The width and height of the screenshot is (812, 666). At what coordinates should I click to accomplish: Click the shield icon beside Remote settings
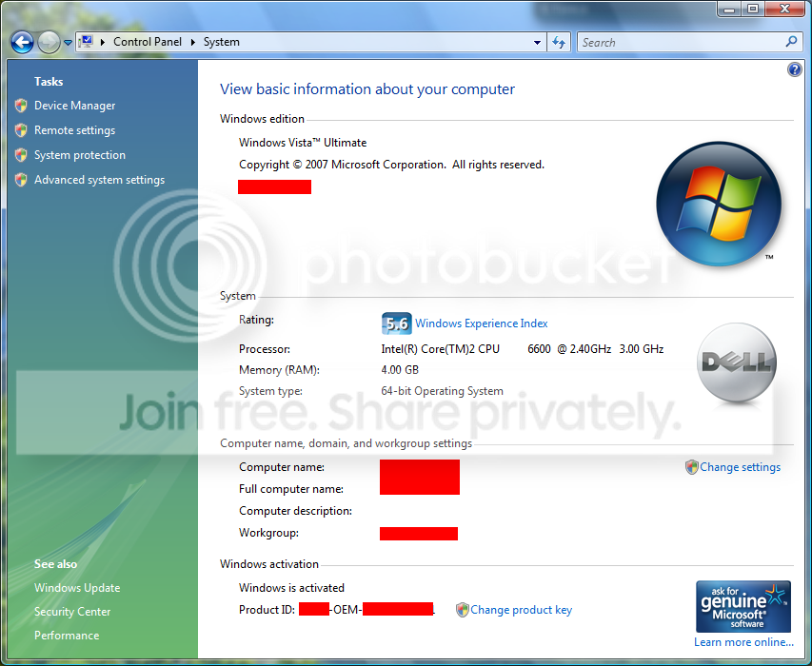click(21, 130)
